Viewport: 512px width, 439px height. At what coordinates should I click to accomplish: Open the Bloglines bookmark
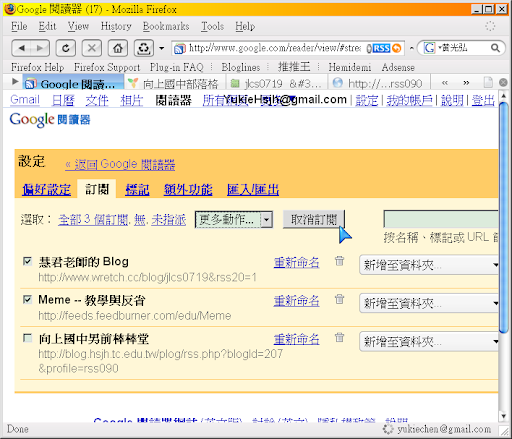[241, 67]
